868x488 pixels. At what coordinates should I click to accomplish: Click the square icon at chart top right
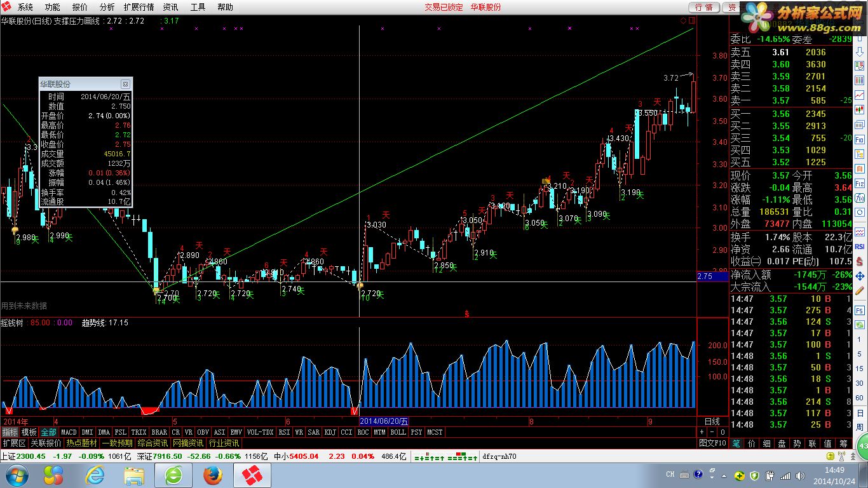point(692,20)
